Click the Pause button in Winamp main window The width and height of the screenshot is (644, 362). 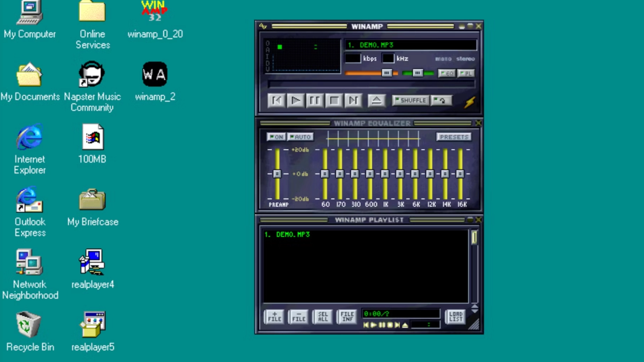point(315,101)
